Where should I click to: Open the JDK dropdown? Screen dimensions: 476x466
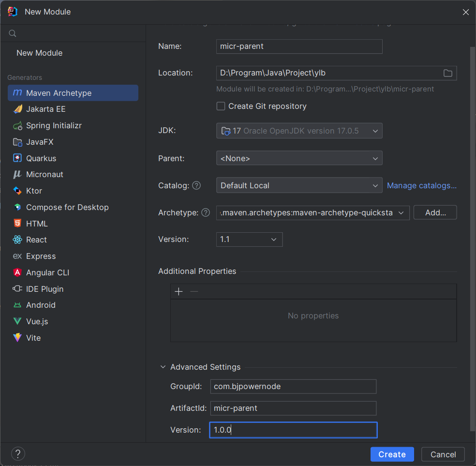click(299, 131)
